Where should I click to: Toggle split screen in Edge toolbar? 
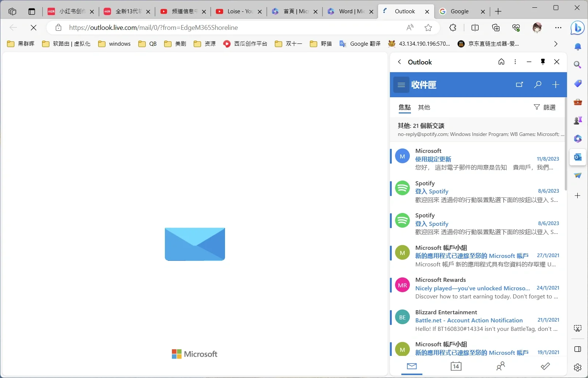tap(475, 27)
